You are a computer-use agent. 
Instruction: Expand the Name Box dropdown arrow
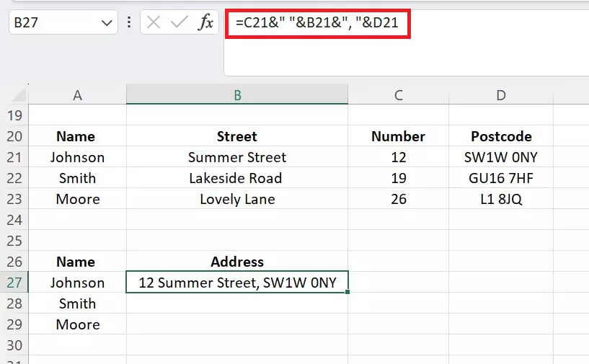click(107, 23)
